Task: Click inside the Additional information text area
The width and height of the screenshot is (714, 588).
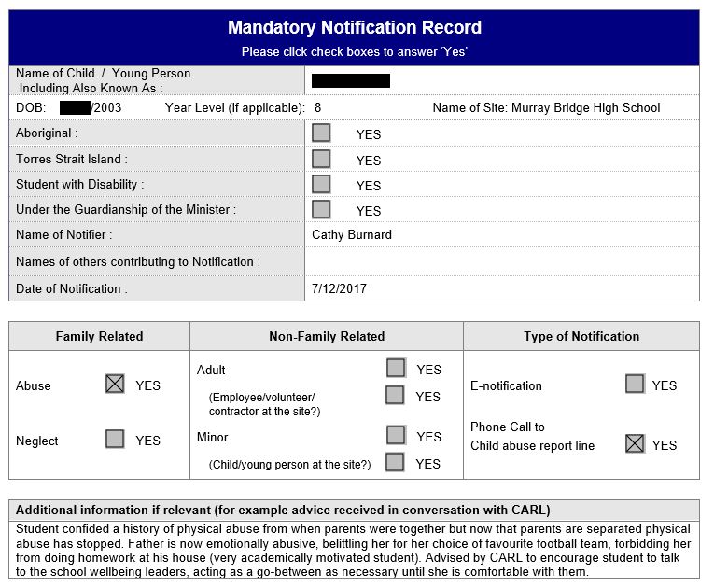Action: pyautogui.click(x=354, y=550)
